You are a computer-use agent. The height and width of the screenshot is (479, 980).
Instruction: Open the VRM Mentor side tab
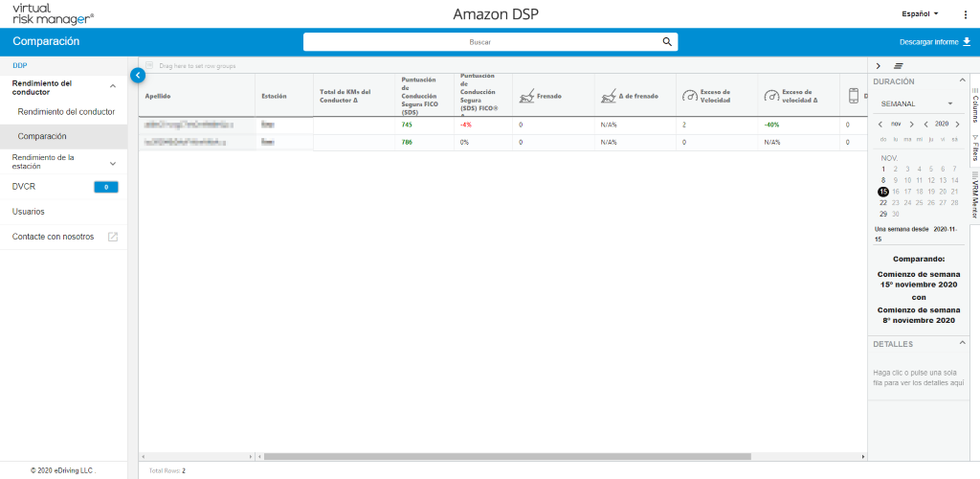click(975, 194)
